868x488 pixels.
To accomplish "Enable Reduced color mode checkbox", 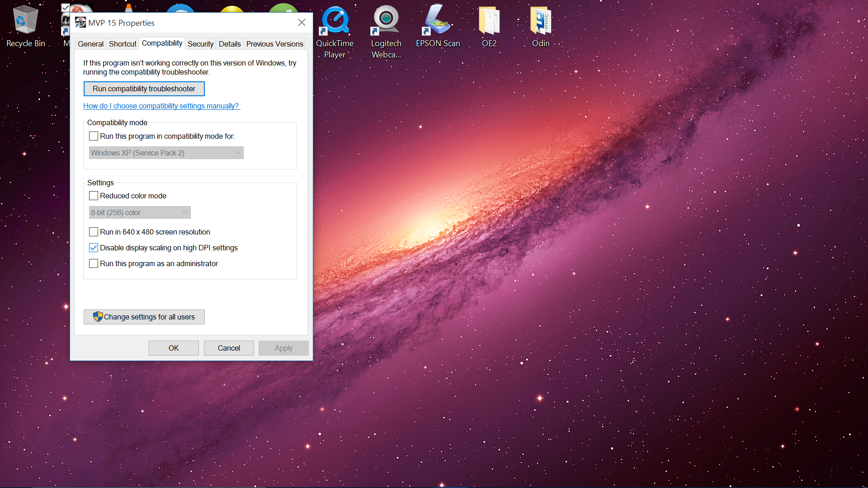I will [x=94, y=196].
